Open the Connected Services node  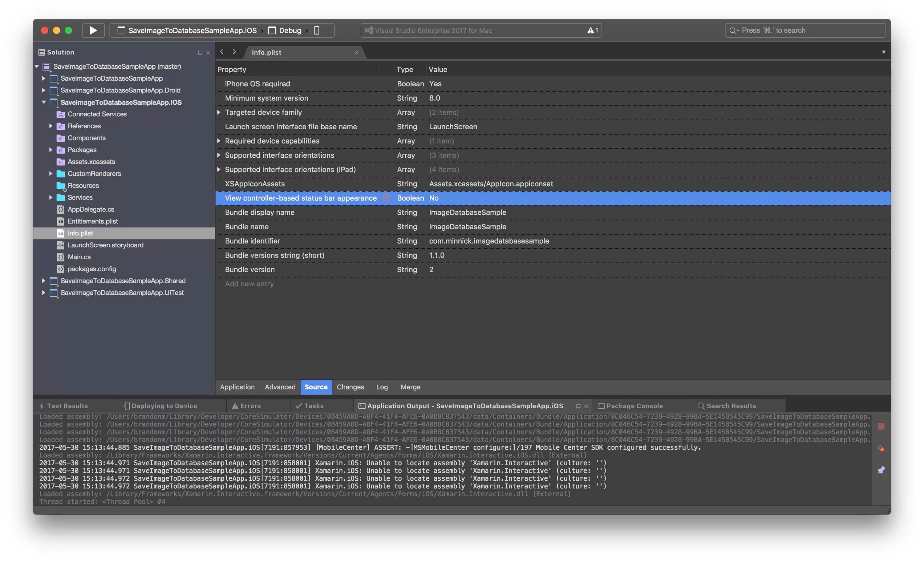97,114
